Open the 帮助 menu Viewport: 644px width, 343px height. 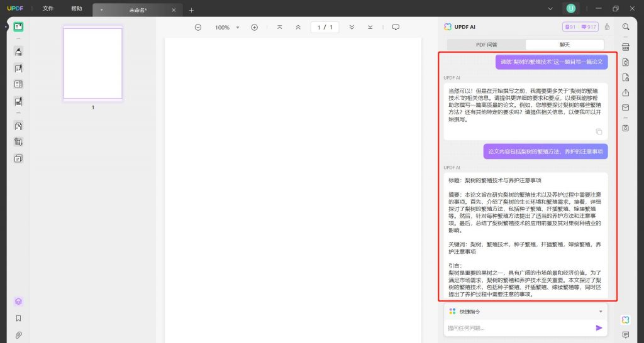point(76,9)
